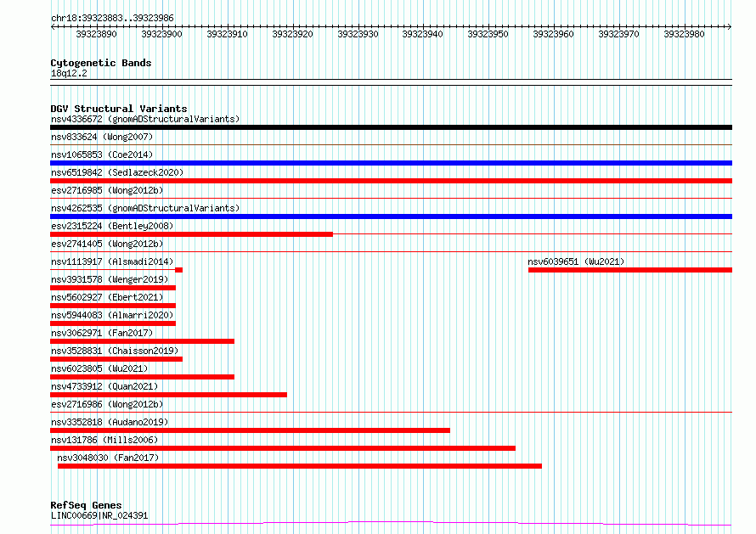
Task: Click ruler position 39323890
Action: tap(97, 34)
